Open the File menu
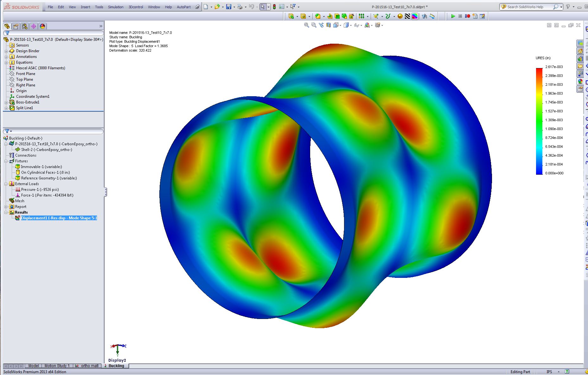 50,7
